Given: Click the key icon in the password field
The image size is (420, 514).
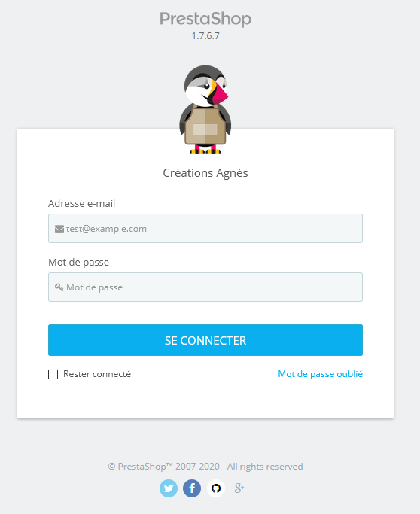Looking at the screenshot, I should pos(59,287).
